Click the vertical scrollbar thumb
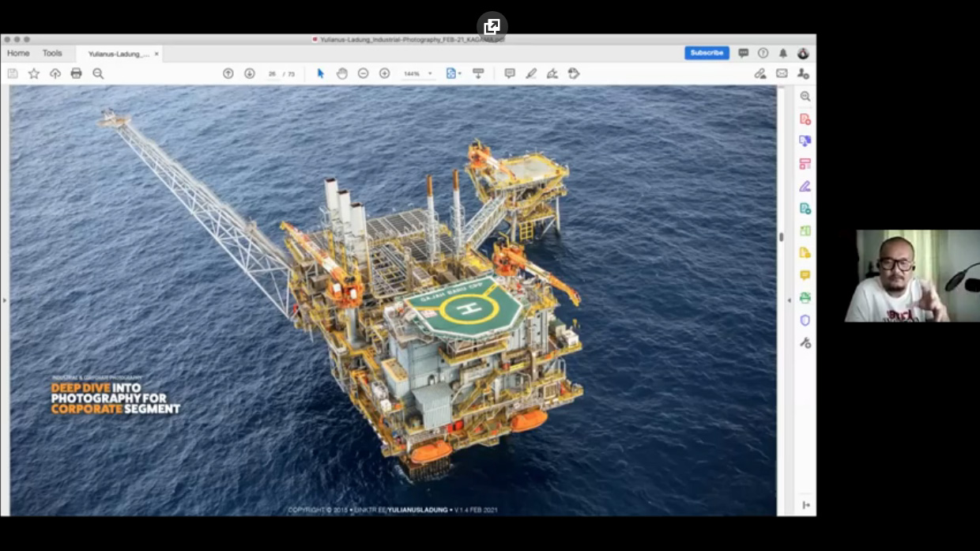 tap(782, 236)
